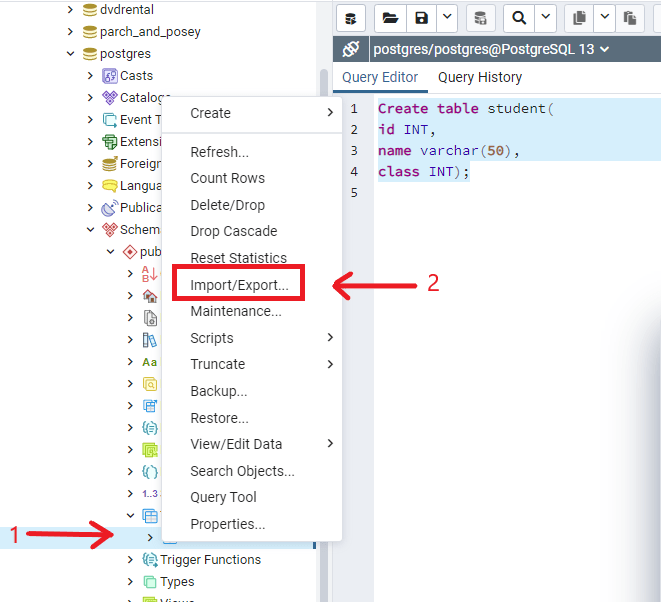Click the Save Data Changes database icon

coord(481,18)
